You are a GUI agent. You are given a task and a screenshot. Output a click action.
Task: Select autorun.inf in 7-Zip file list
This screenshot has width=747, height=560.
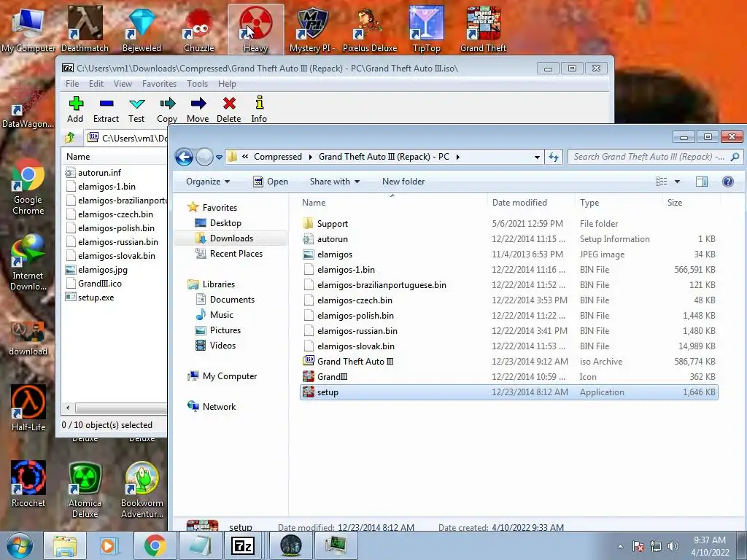[x=99, y=172]
